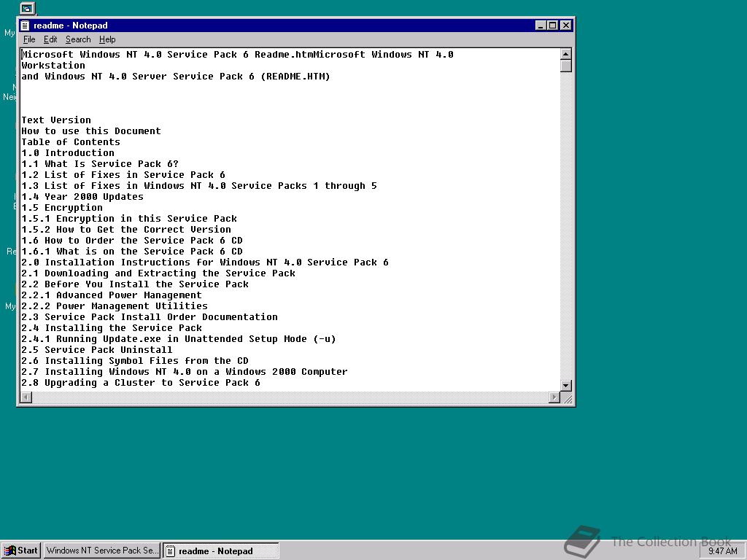Click the up arrow on the vertical scrollbar
This screenshot has height=560, width=747.
(565, 53)
